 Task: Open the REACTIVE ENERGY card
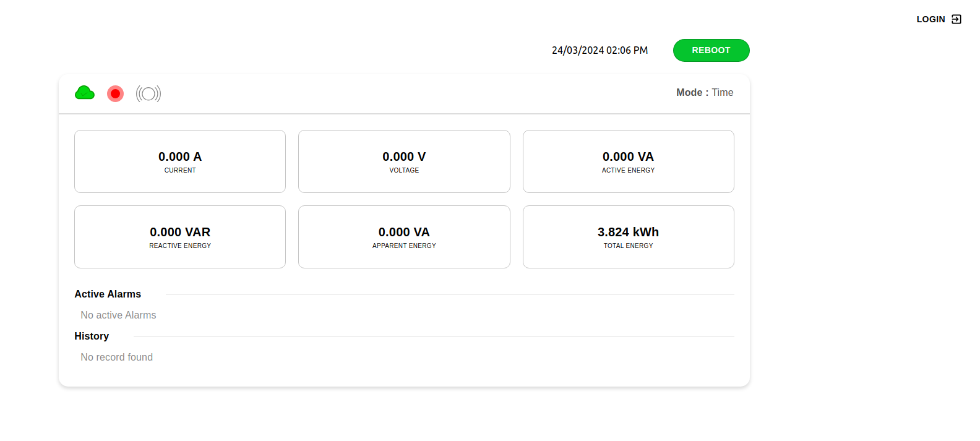coord(180,237)
